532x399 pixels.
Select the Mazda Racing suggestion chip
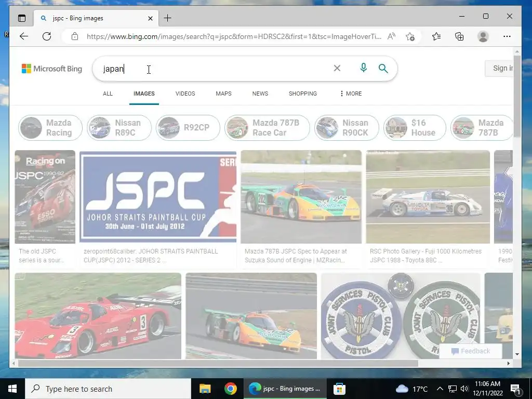[50, 128]
